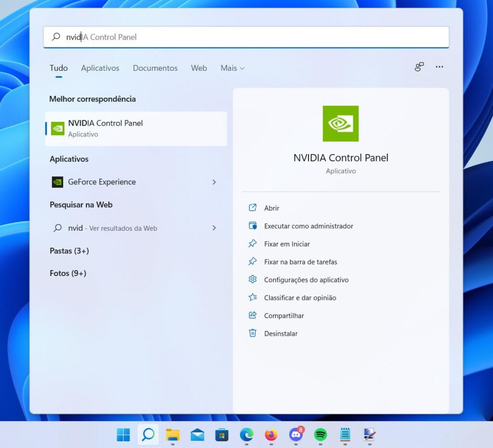The width and height of the screenshot is (493, 448).
Task: Expand the Mais filter dropdown
Action: coord(233,68)
